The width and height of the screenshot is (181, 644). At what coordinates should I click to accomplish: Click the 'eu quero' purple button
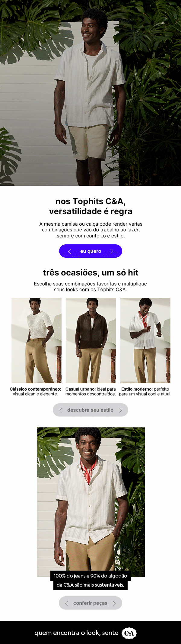coord(91,251)
